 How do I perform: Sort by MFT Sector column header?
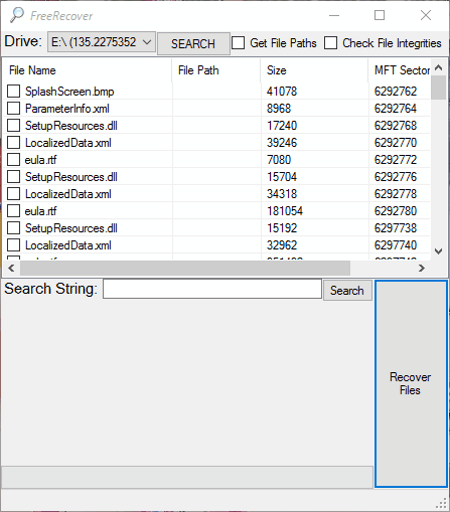pyautogui.click(x=399, y=70)
